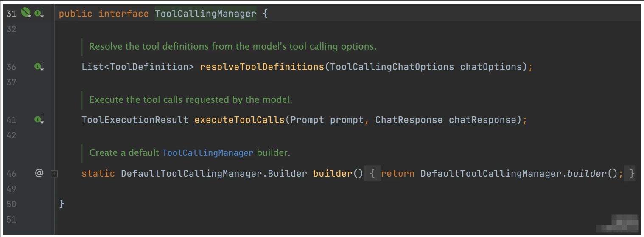Expand the folded builder method with plus icon

tap(54, 174)
